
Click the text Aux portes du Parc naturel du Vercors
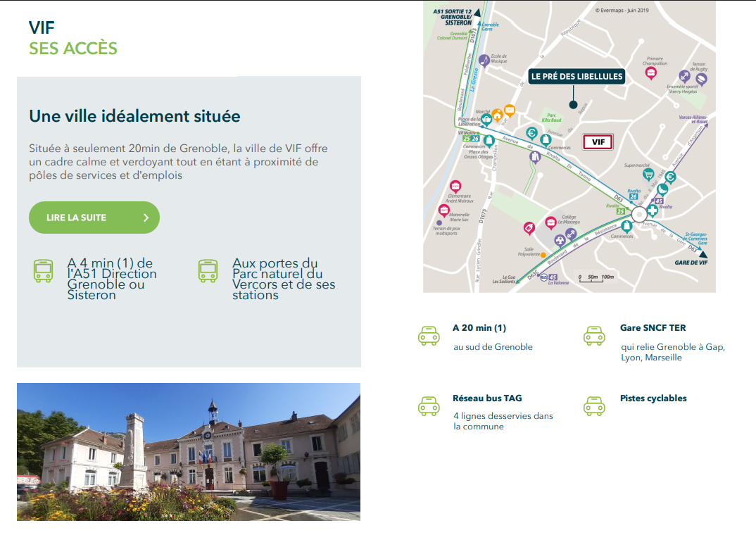(x=284, y=279)
